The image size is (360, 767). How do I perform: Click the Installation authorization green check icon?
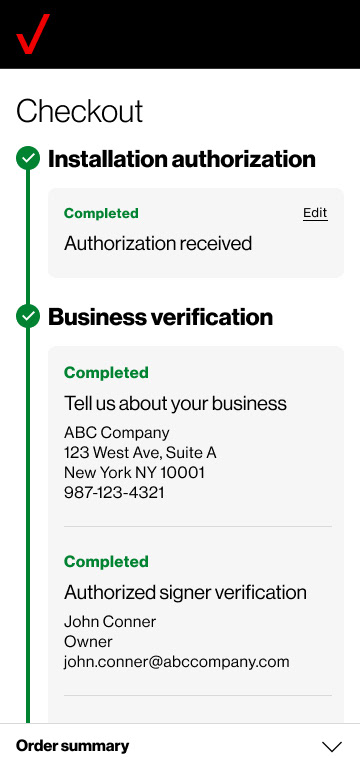28,158
